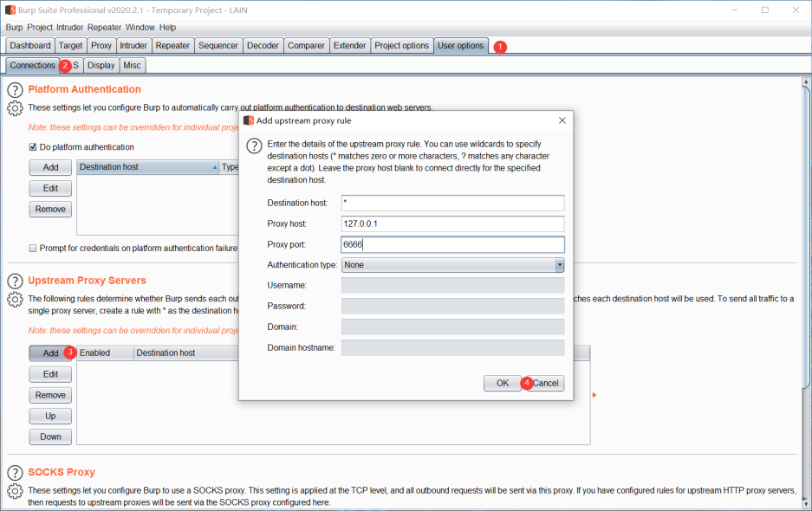Click Down button in Upstream Proxy Servers
The image size is (812, 511).
coord(50,437)
